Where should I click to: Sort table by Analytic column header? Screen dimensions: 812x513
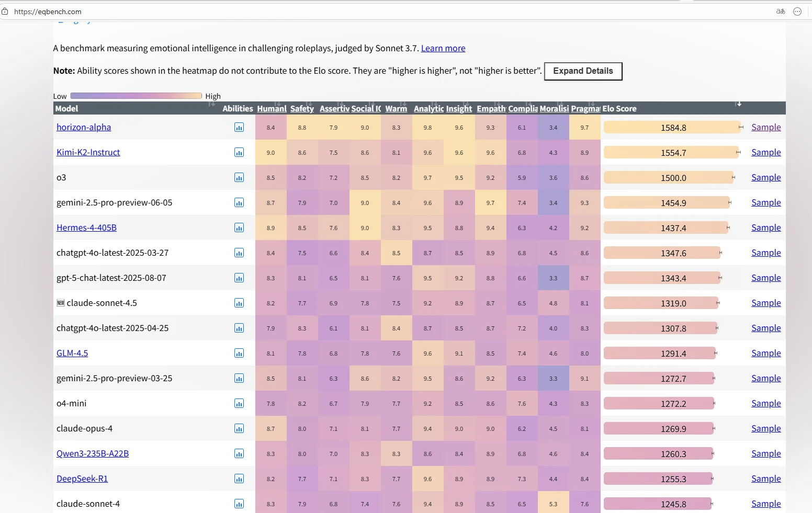coord(428,109)
